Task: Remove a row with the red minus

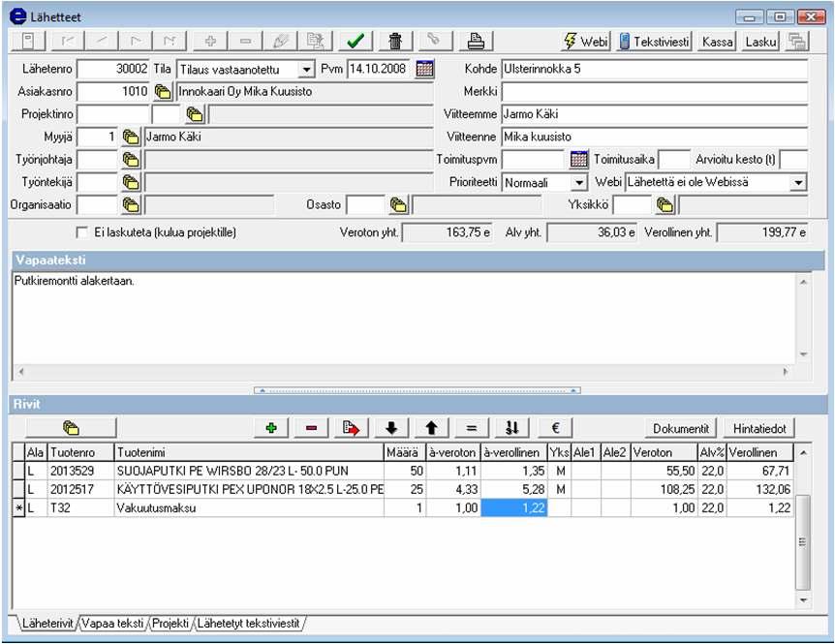Action: pos(312,428)
